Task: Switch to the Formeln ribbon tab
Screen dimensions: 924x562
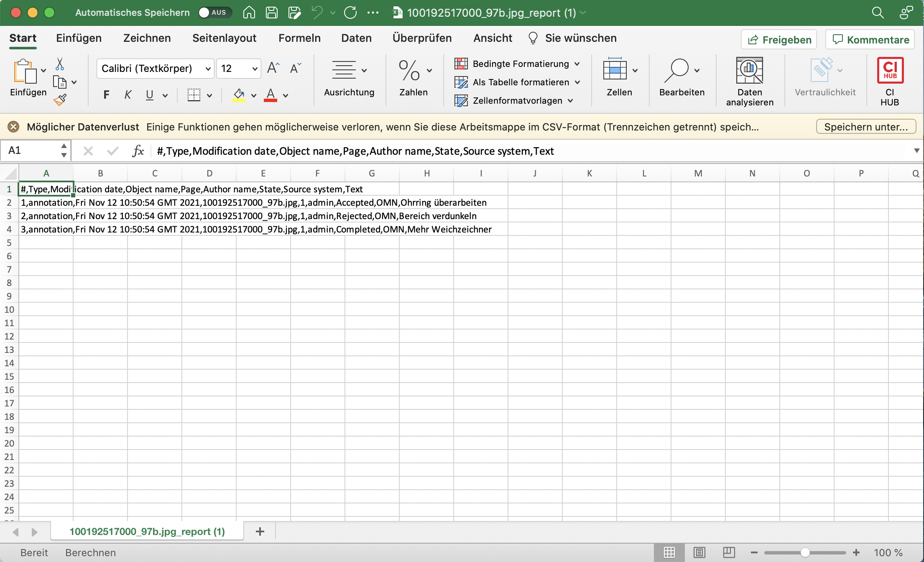Action: pos(299,38)
